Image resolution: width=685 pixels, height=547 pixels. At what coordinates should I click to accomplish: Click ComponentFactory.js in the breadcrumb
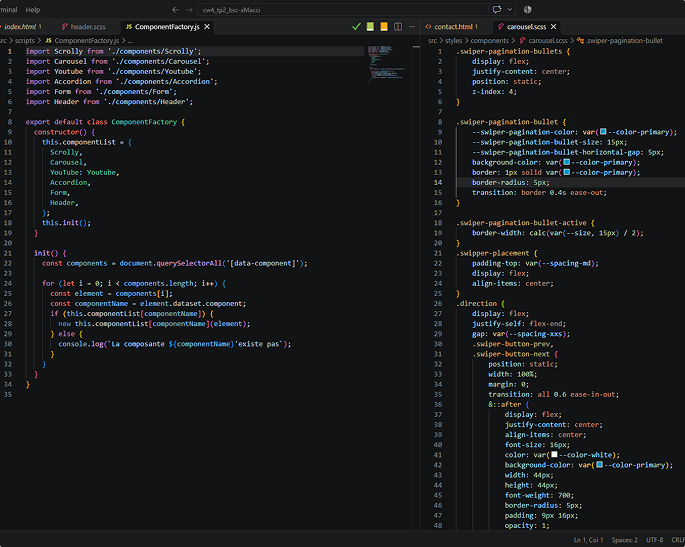(x=86, y=41)
